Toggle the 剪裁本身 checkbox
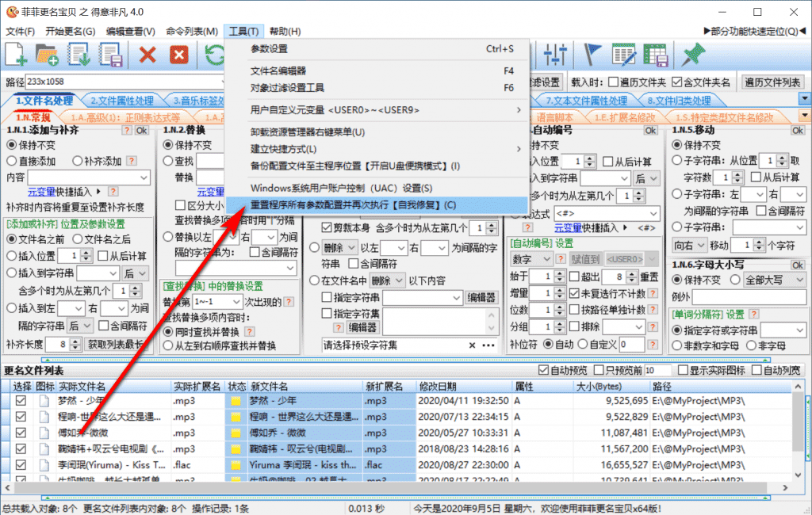 coord(326,227)
